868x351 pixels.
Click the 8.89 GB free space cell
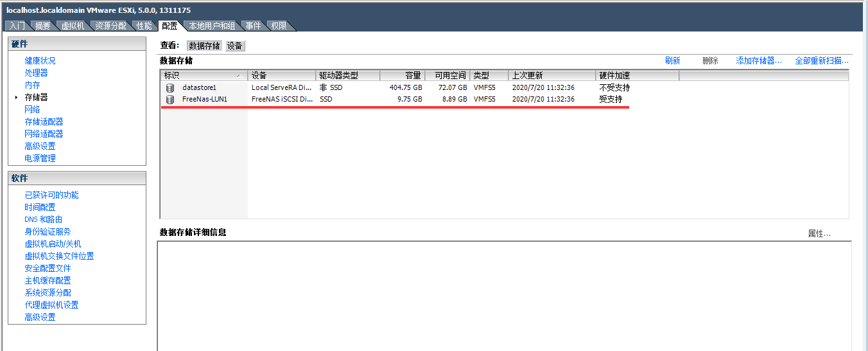(455, 100)
